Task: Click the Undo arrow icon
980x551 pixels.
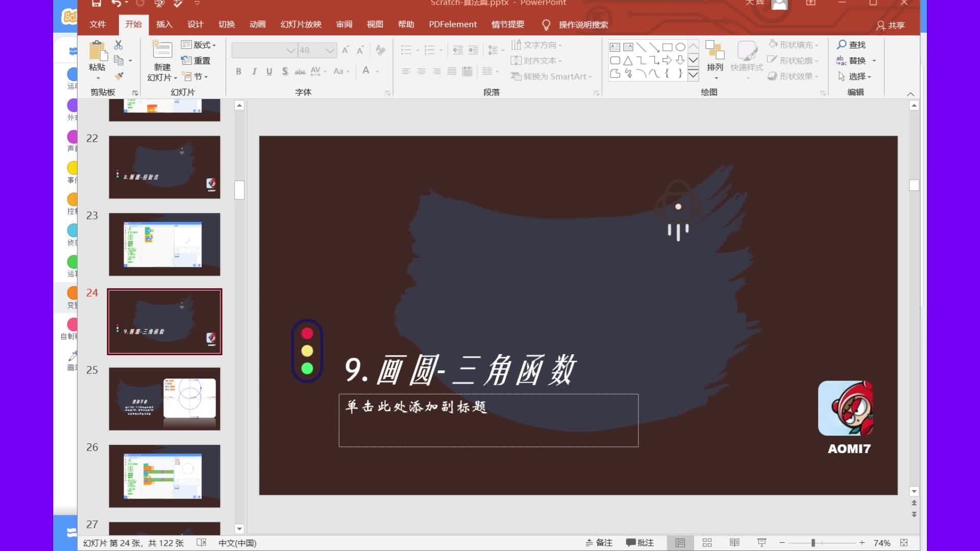Action: pyautogui.click(x=116, y=3)
